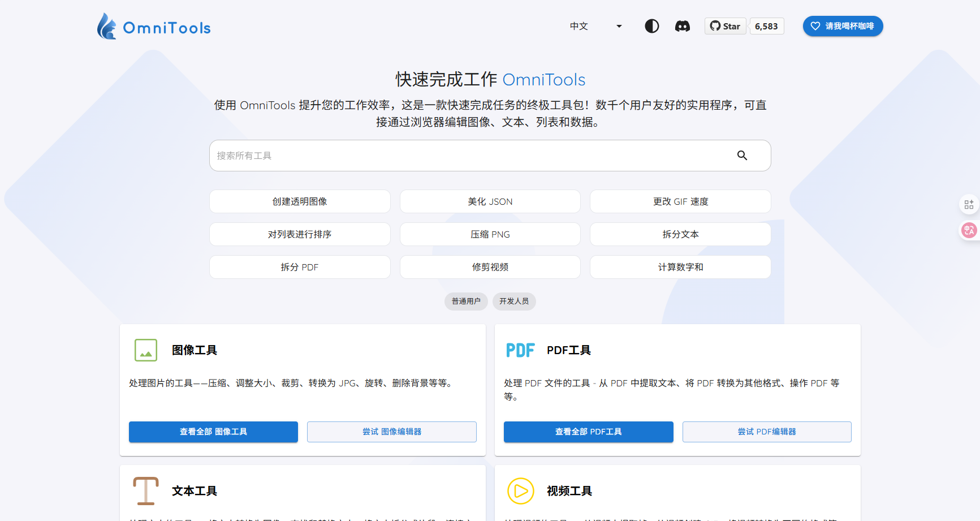Click the video tools play icon

click(x=520, y=490)
